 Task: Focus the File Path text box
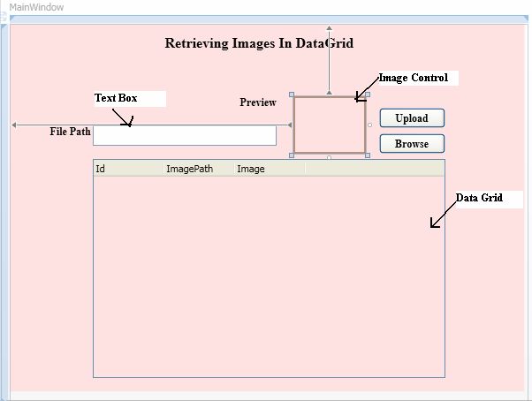tap(185, 136)
